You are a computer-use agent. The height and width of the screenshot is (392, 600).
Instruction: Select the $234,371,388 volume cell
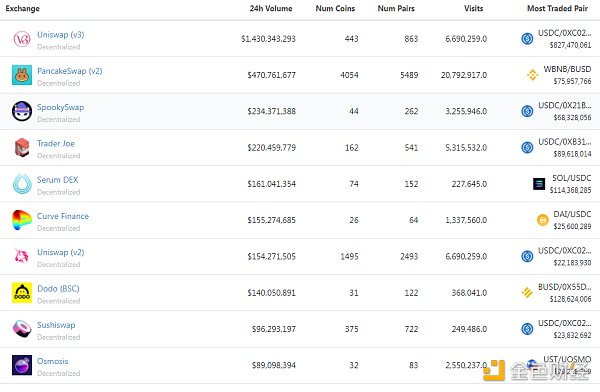pyautogui.click(x=271, y=111)
